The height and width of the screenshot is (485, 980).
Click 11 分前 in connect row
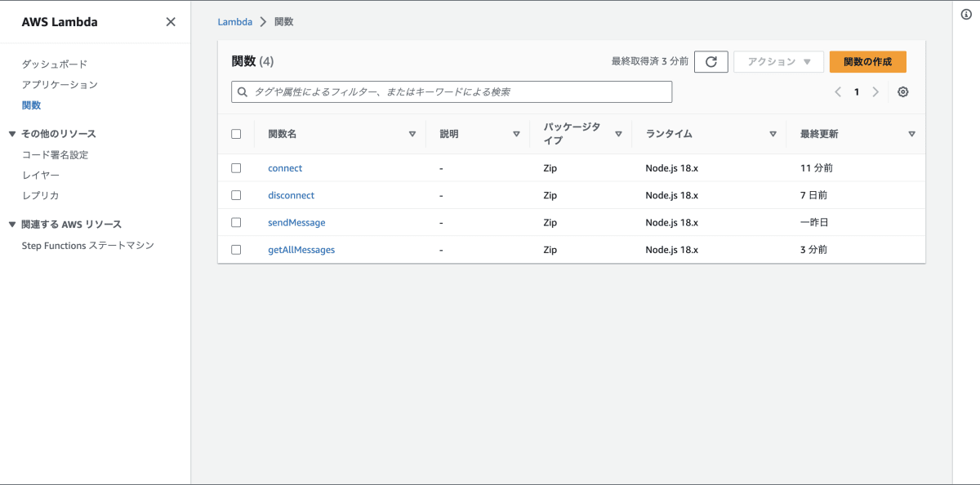click(x=817, y=168)
